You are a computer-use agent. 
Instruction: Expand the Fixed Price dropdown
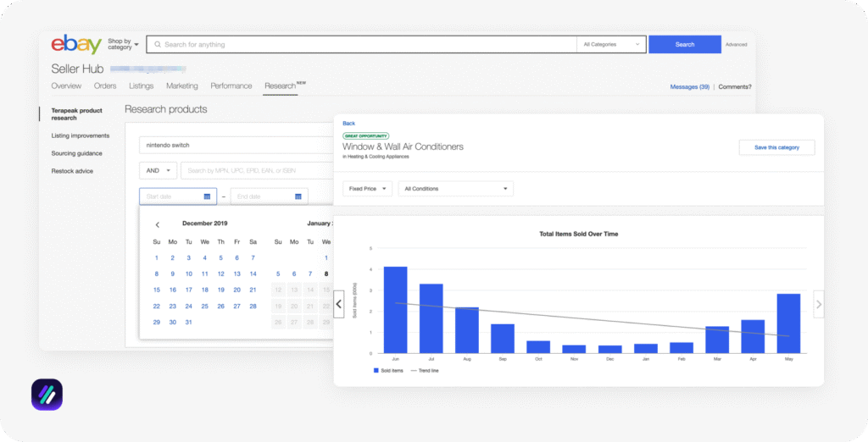[x=367, y=188]
